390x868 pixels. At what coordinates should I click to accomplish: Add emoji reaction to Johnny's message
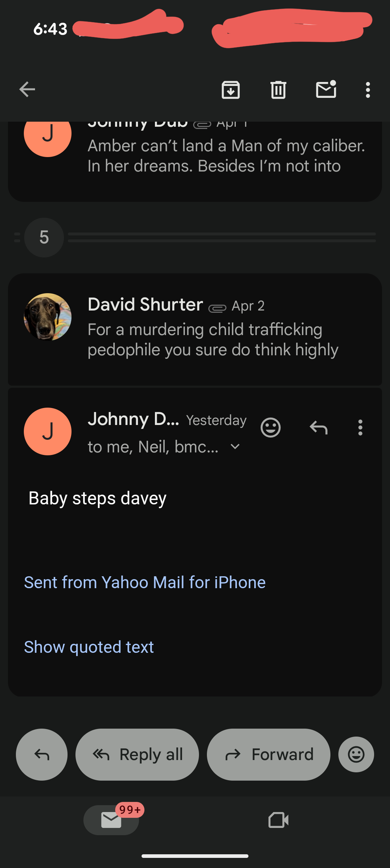[x=270, y=428]
